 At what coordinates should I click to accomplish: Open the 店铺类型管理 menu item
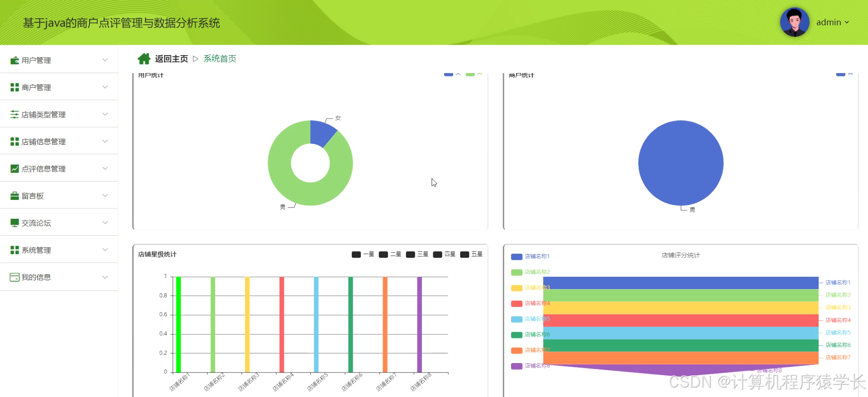pyautogui.click(x=59, y=114)
